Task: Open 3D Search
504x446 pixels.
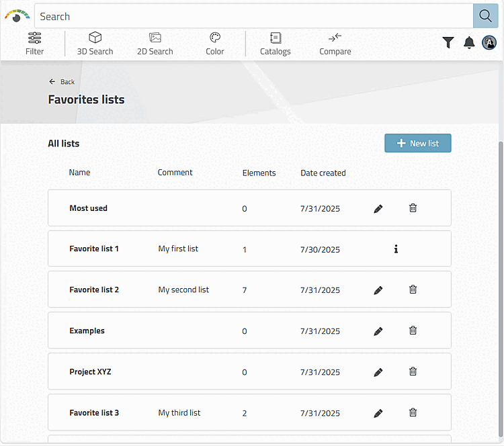Action: 95,44
